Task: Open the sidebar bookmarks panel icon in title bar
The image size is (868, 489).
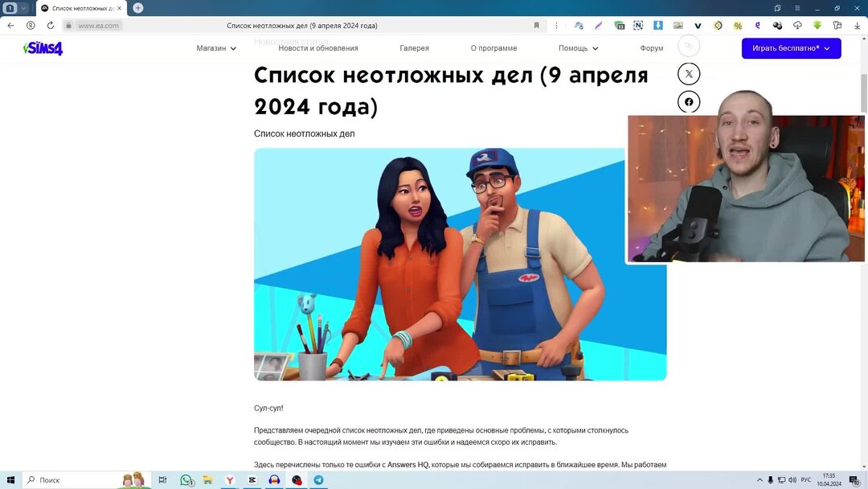Action: [x=777, y=8]
